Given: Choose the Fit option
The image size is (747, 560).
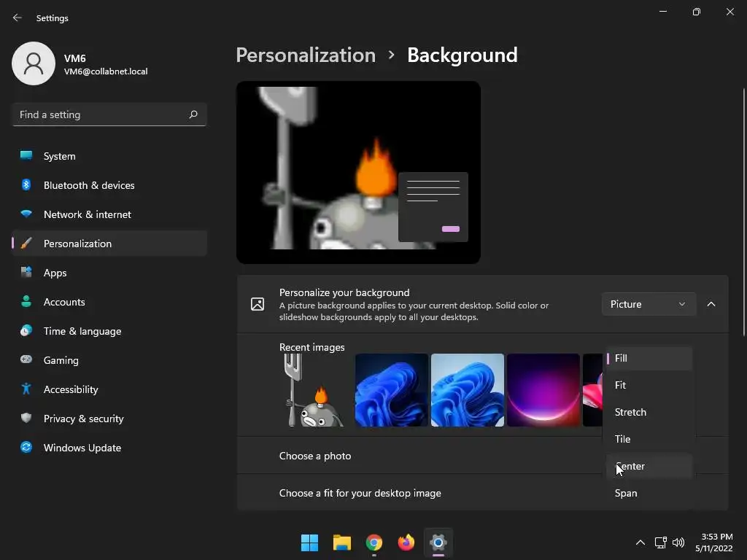Looking at the screenshot, I should (649, 385).
